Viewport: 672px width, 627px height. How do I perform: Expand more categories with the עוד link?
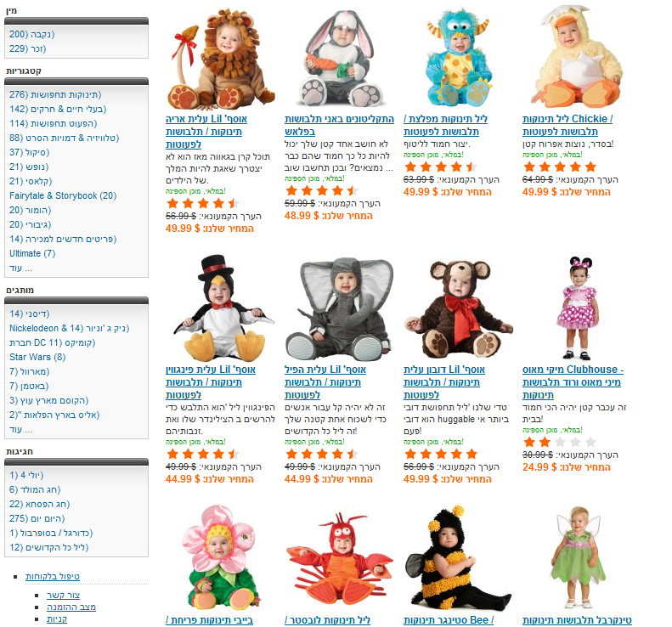[x=20, y=268]
